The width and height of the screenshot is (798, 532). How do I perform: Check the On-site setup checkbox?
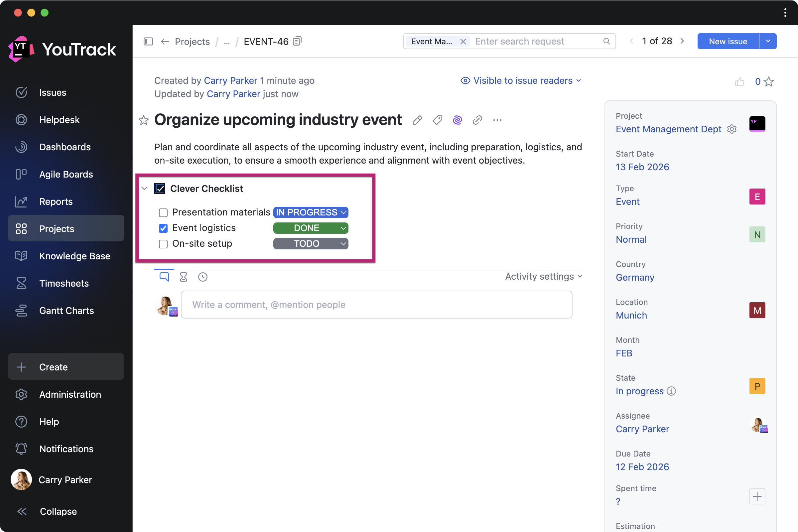[163, 244]
